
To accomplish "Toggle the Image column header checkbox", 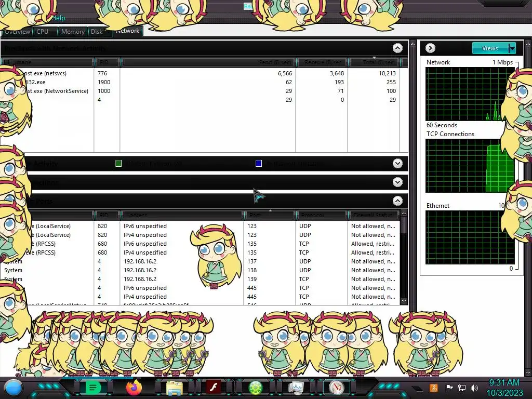I will pos(6,62).
